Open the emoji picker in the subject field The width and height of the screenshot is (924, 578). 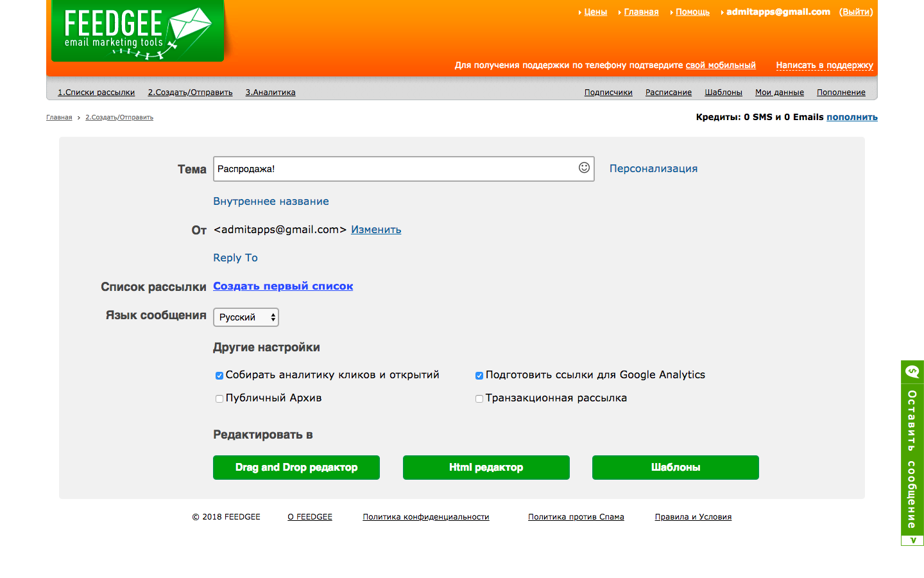pyautogui.click(x=584, y=168)
